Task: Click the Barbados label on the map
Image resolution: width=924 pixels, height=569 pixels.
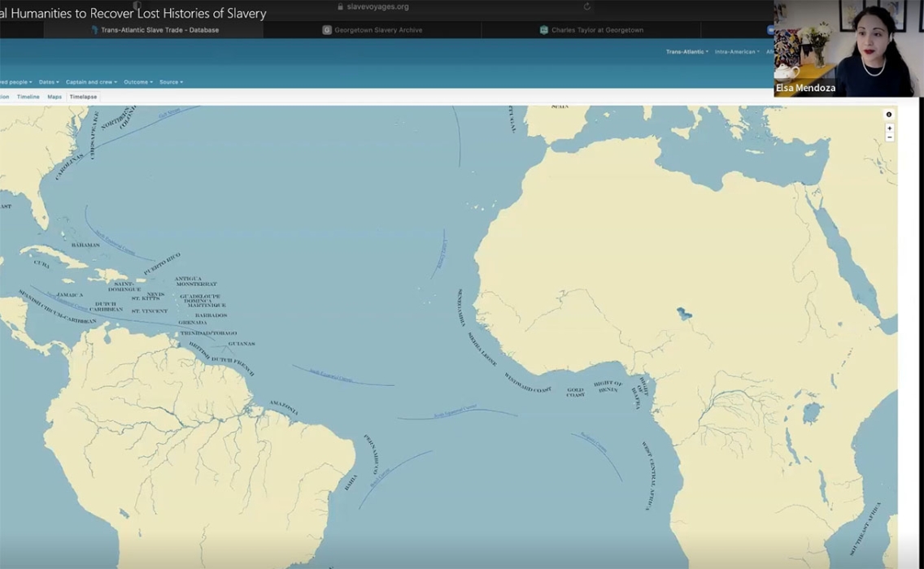Action: coord(211,315)
